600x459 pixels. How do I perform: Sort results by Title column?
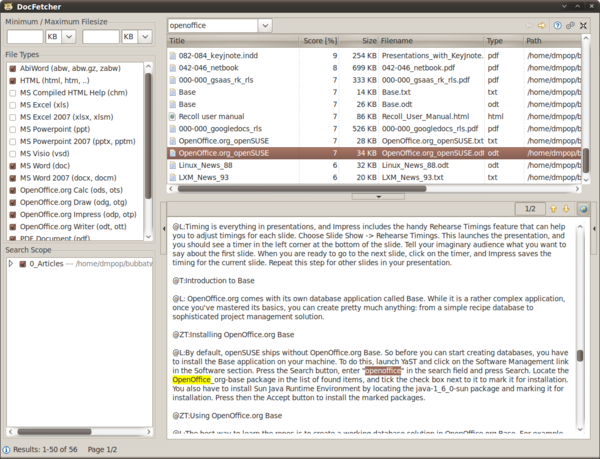coord(233,41)
